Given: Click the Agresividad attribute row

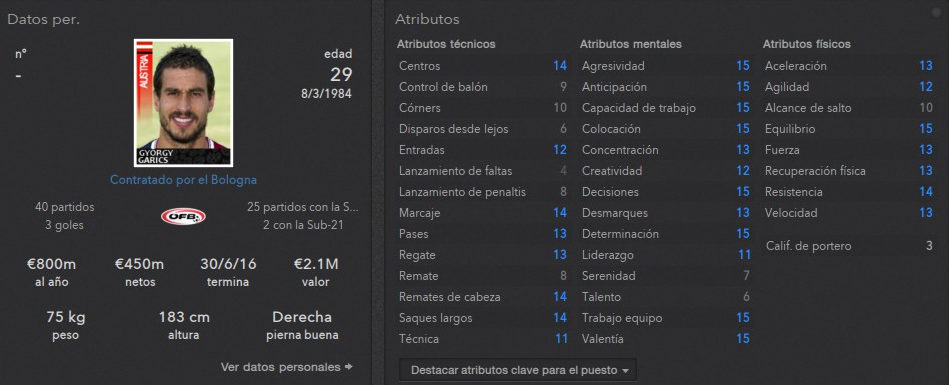Looking at the screenshot, I should (666, 66).
